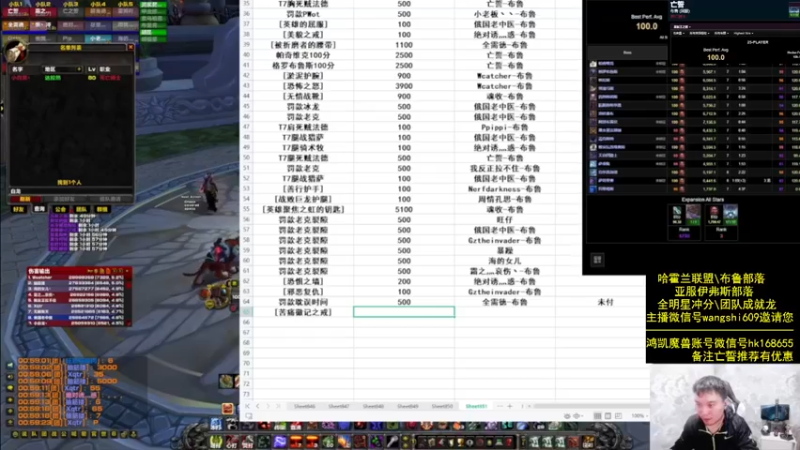The image size is (800, 450).
Task: Jump to last sheet with navigation arrow
Action: point(278,406)
